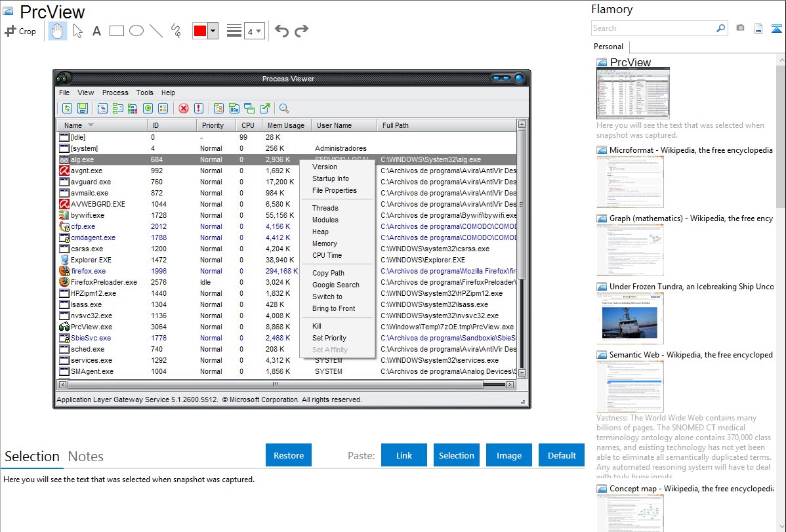
Task: Activate the hand pan tool
Action: coord(58,31)
